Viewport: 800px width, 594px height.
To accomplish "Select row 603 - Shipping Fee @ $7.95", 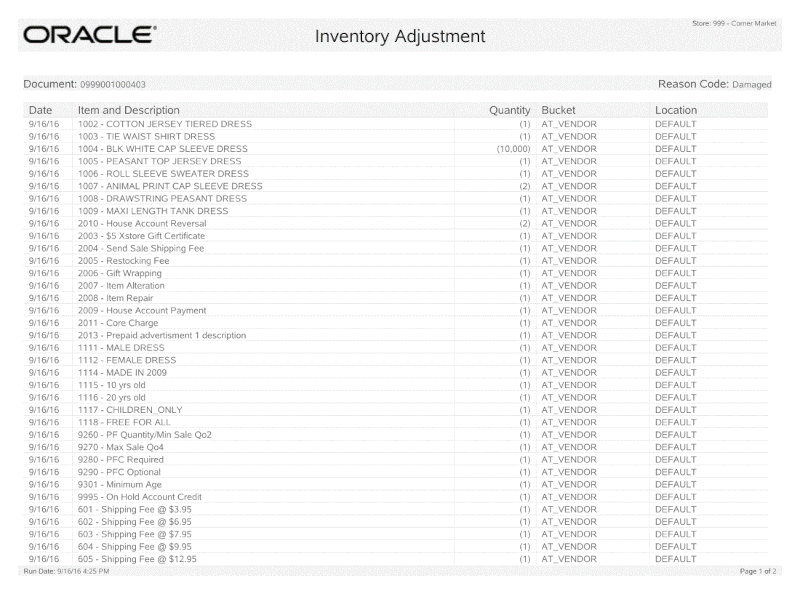I will click(x=395, y=534).
